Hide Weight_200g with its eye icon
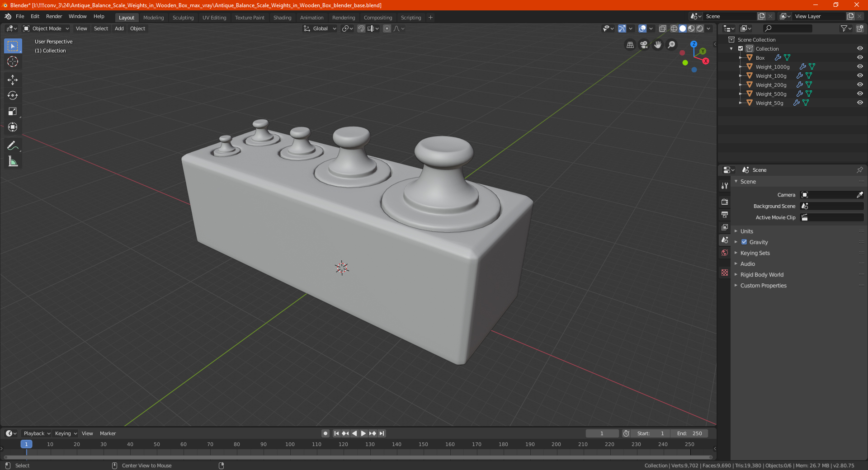 pos(860,85)
